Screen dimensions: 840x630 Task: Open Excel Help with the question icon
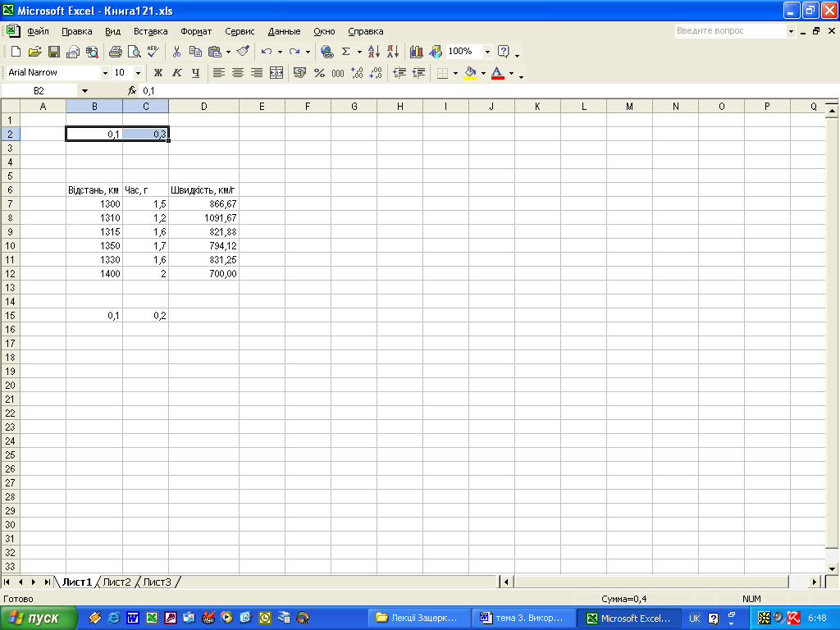503,52
